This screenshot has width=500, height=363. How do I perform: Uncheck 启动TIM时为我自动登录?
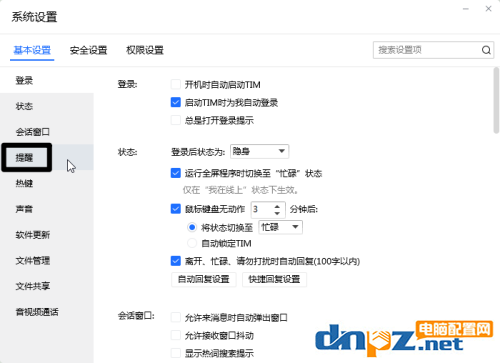coord(176,102)
